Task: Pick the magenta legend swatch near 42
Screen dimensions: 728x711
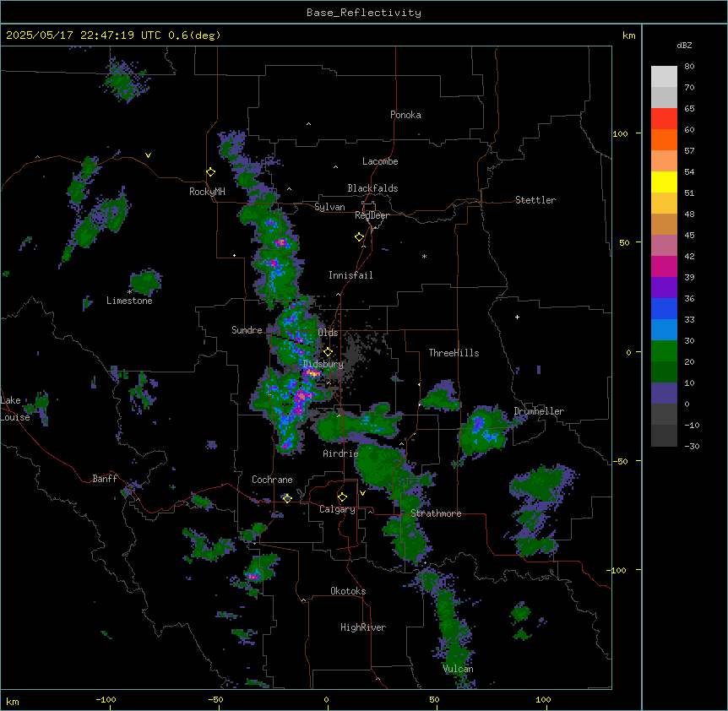Action: tap(664, 266)
